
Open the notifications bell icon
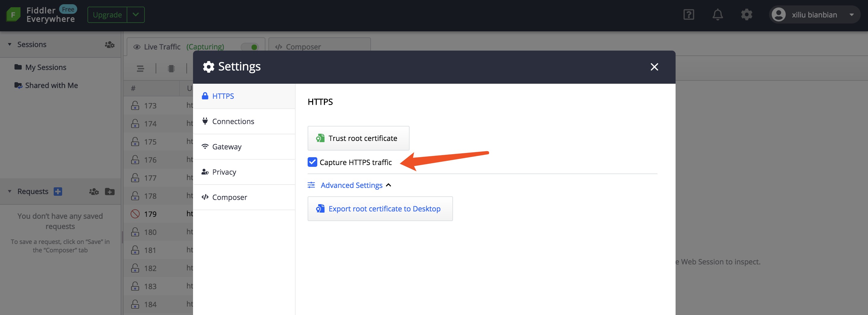pos(718,14)
